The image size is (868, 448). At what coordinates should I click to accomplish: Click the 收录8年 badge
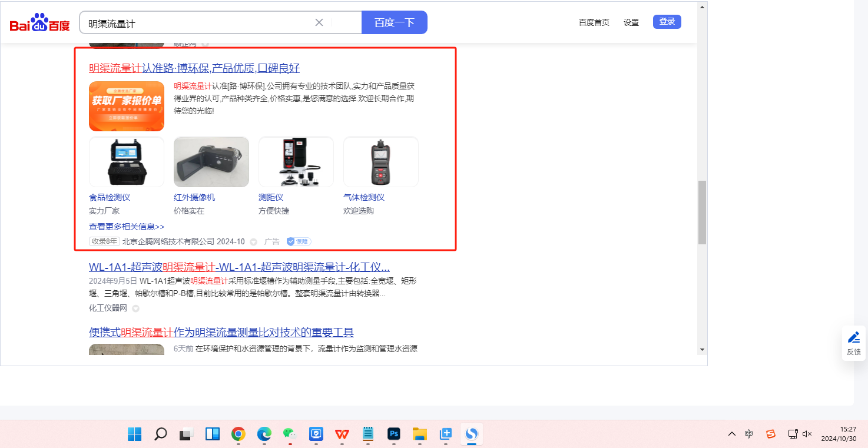pyautogui.click(x=104, y=241)
